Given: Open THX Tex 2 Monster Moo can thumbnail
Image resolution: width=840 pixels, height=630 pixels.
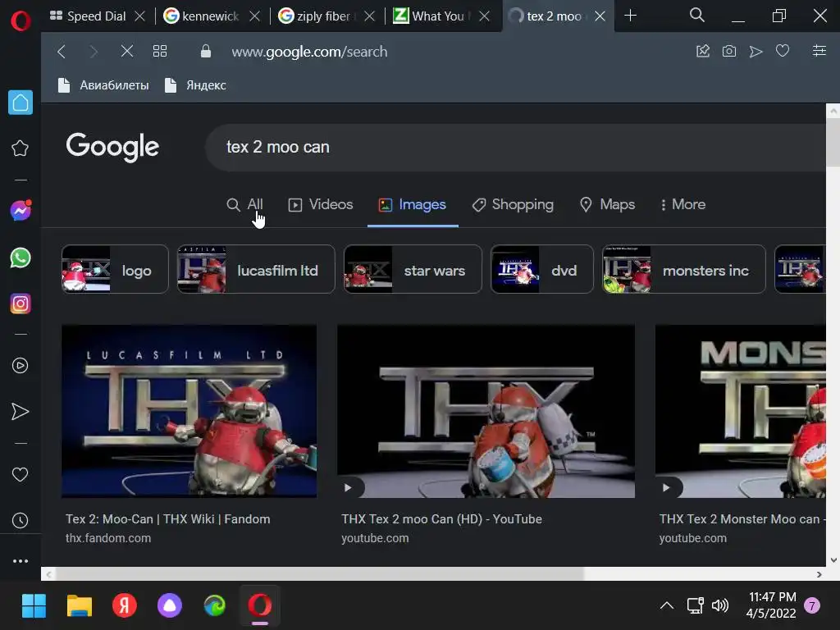Looking at the screenshot, I should coord(741,412).
